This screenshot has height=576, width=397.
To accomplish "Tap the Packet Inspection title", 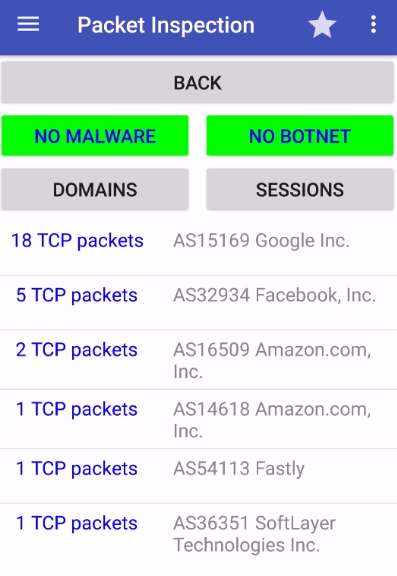I will (166, 25).
